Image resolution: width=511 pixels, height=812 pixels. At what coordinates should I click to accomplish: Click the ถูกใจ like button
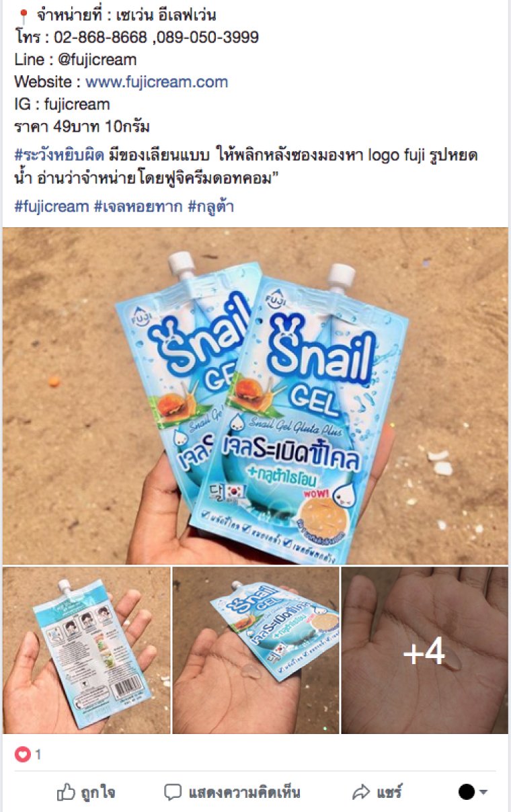point(85,792)
